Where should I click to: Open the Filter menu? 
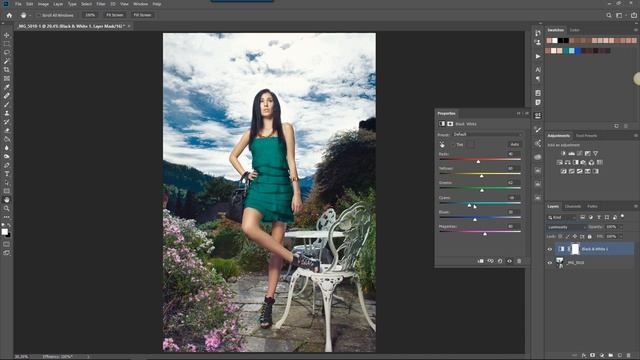click(x=101, y=4)
